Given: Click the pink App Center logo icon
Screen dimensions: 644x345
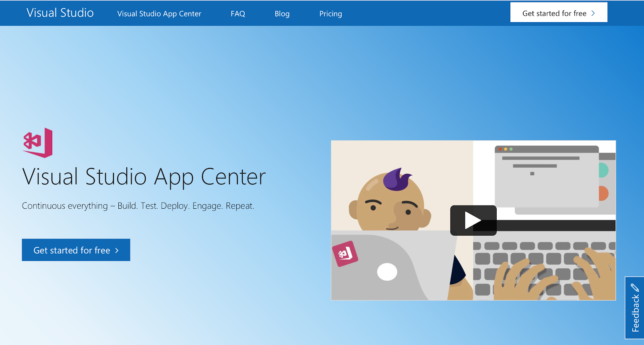Looking at the screenshot, I should click(x=38, y=143).
